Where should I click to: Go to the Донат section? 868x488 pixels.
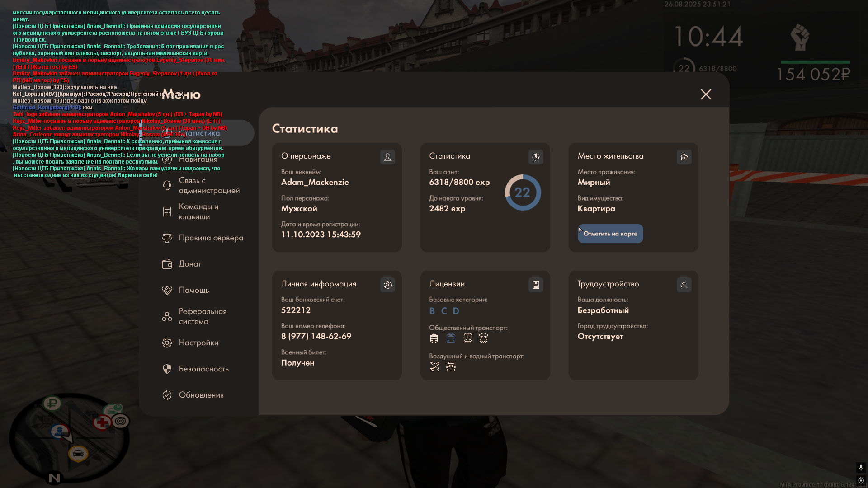(190, 264)
